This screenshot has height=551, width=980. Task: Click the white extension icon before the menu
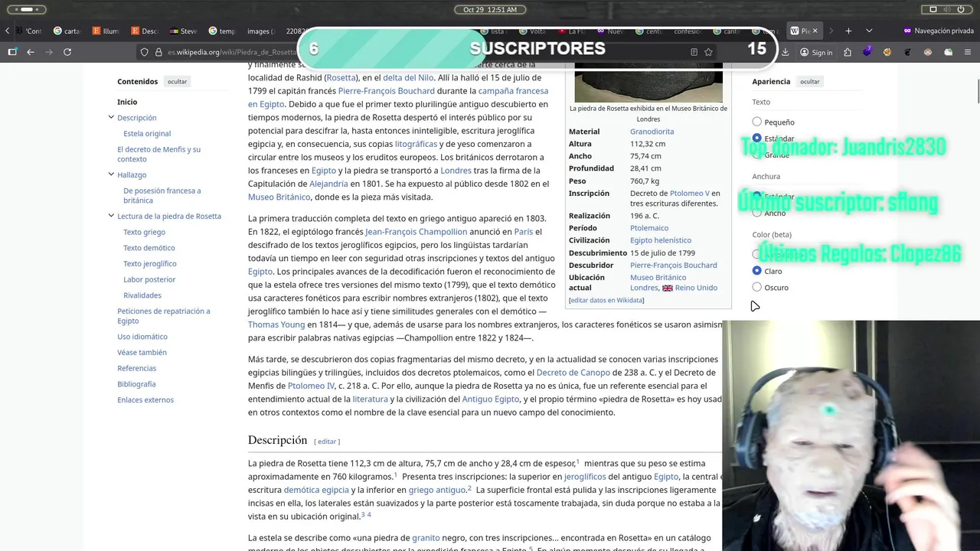pos(948,52)
